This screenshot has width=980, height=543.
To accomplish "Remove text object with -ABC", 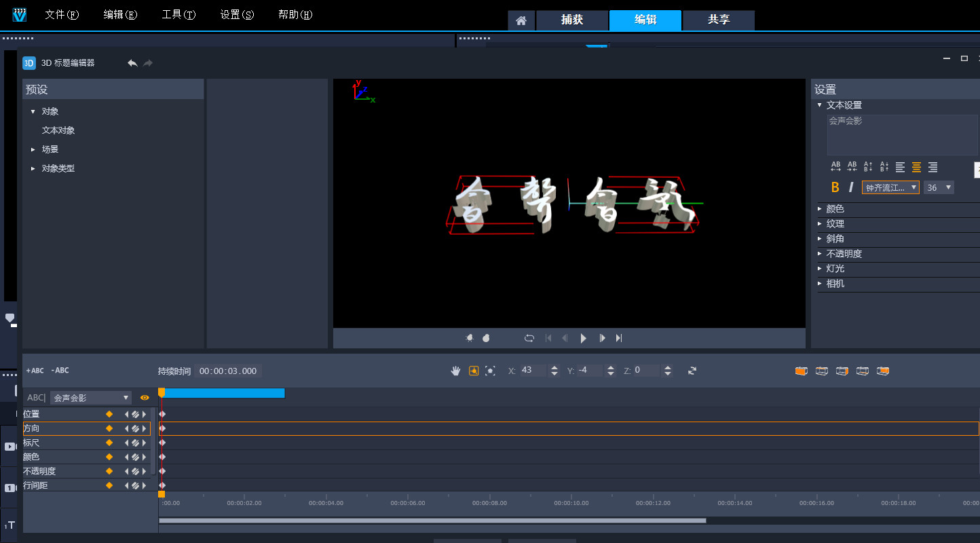I will [60, 371].
